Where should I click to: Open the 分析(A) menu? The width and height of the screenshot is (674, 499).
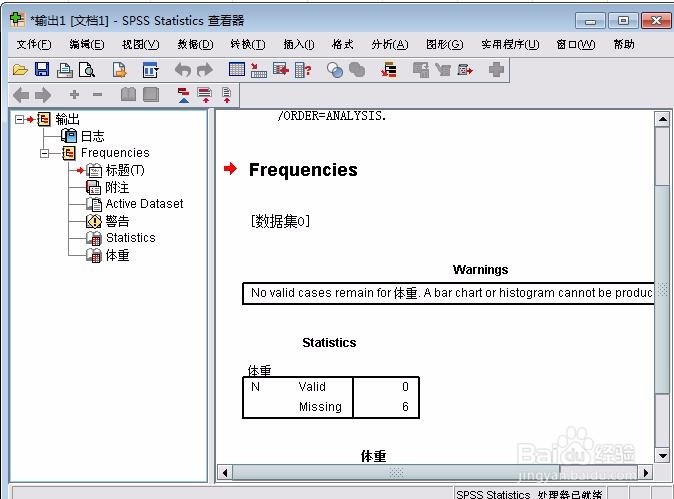(x=389, y=44)
